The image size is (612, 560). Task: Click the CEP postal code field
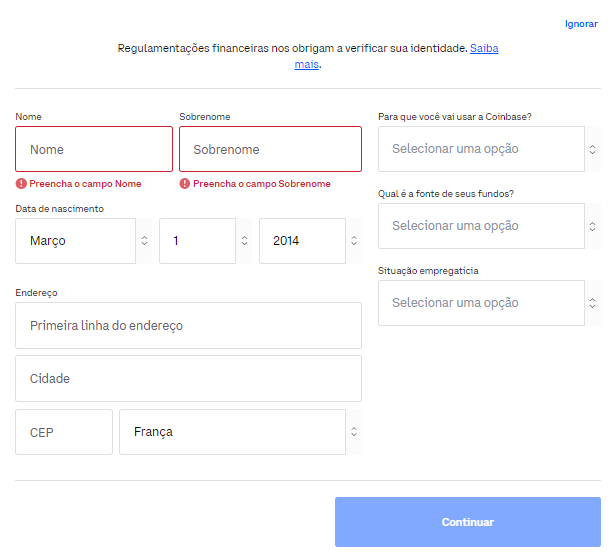click(64, 432)
